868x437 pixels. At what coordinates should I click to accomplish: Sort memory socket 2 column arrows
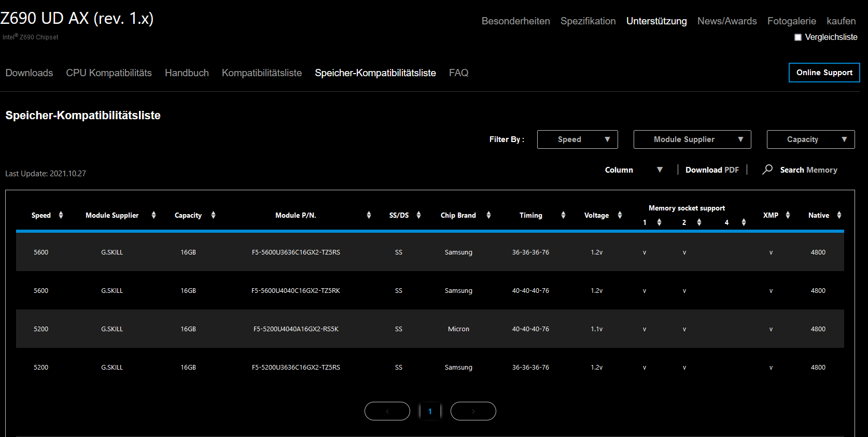(699, 222)
